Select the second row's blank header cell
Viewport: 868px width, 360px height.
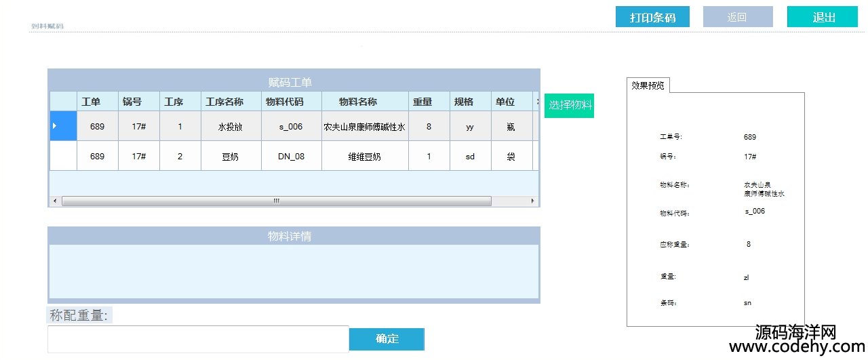[63, 156]
